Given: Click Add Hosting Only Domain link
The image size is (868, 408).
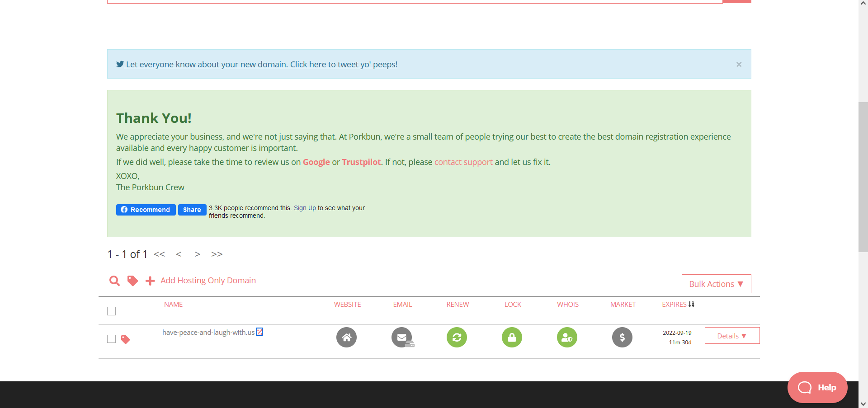Looking at the screenshot, I should click(208, 281).
